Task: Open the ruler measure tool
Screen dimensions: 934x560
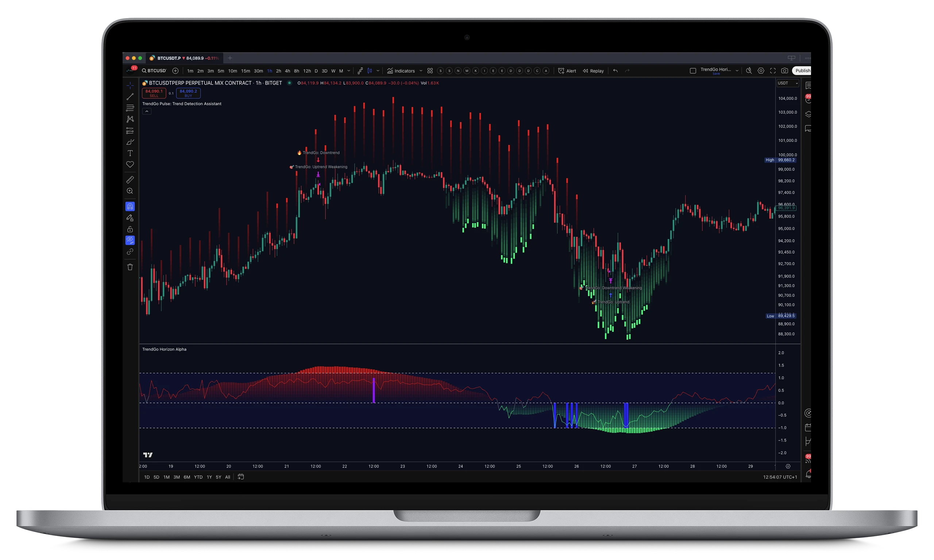Action: 130,180
